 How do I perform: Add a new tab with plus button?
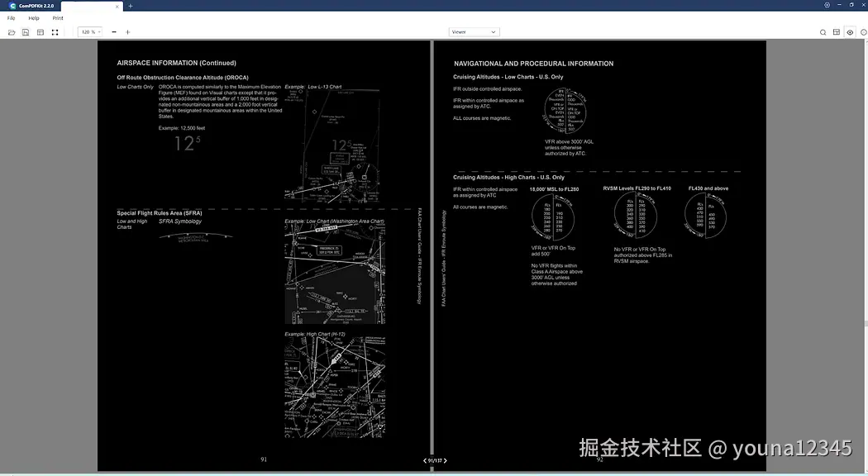tap(131, 6)
